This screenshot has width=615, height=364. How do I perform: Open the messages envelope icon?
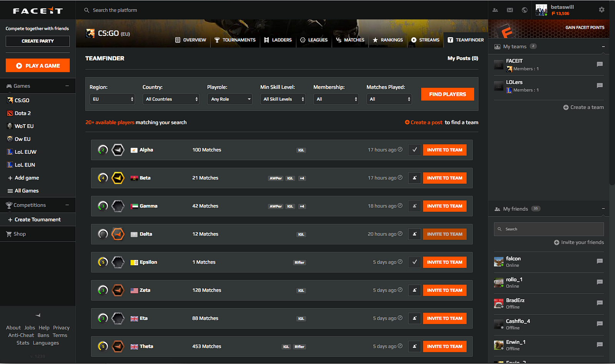[x=510, y=10]
